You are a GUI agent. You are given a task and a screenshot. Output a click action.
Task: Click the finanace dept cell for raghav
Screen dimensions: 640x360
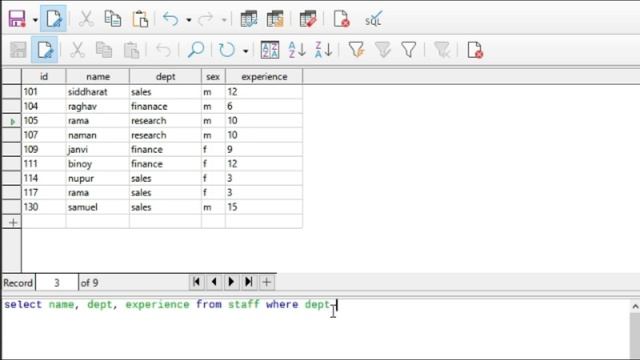(165, 106)
